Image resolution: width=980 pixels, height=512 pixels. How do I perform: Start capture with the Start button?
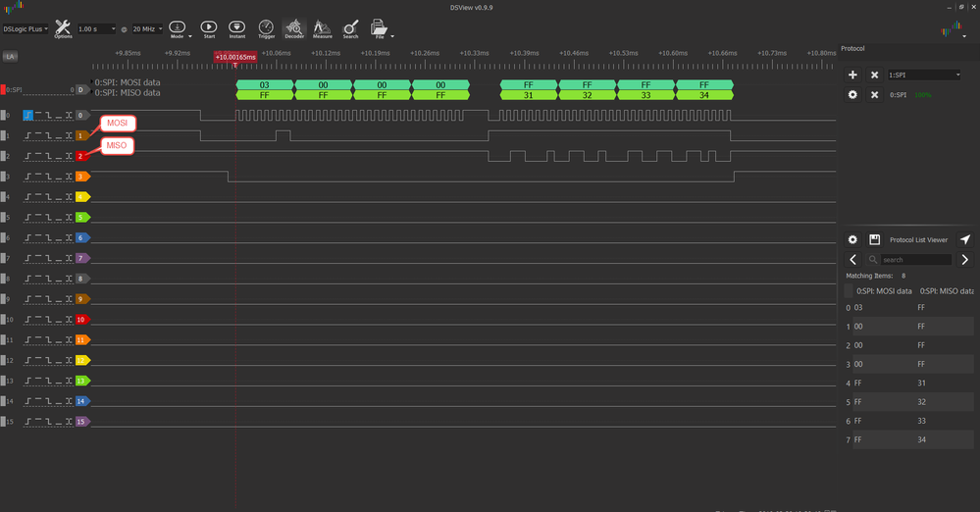(x=209, y=28)
